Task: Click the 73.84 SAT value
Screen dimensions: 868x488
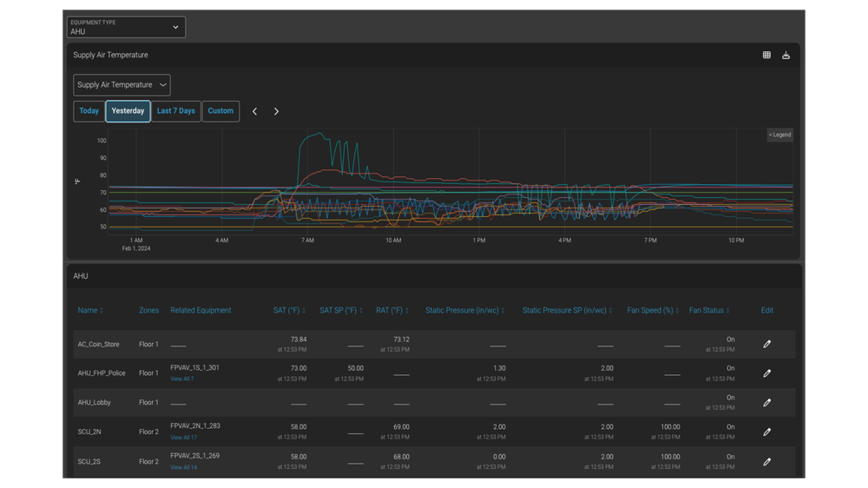Action: pyautogui.click(x=299, y=340)
